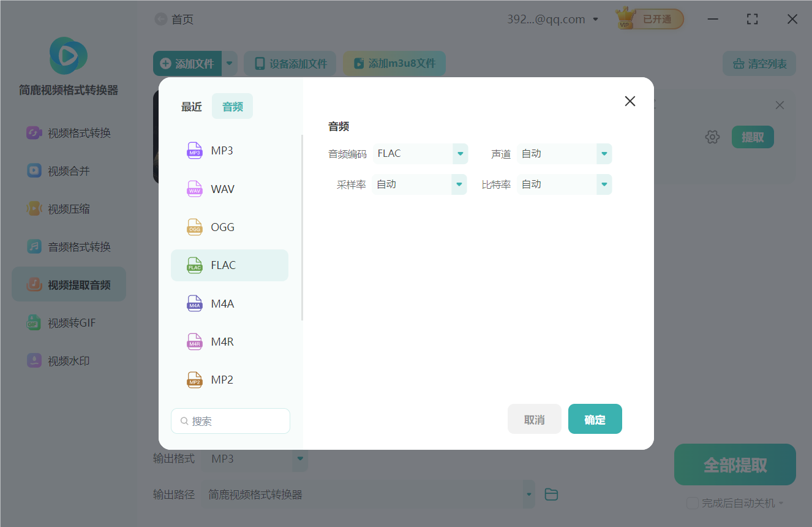Screen dimensions: 812x527
Task: Open the extraction settings gear
Action: pos(712,137)
